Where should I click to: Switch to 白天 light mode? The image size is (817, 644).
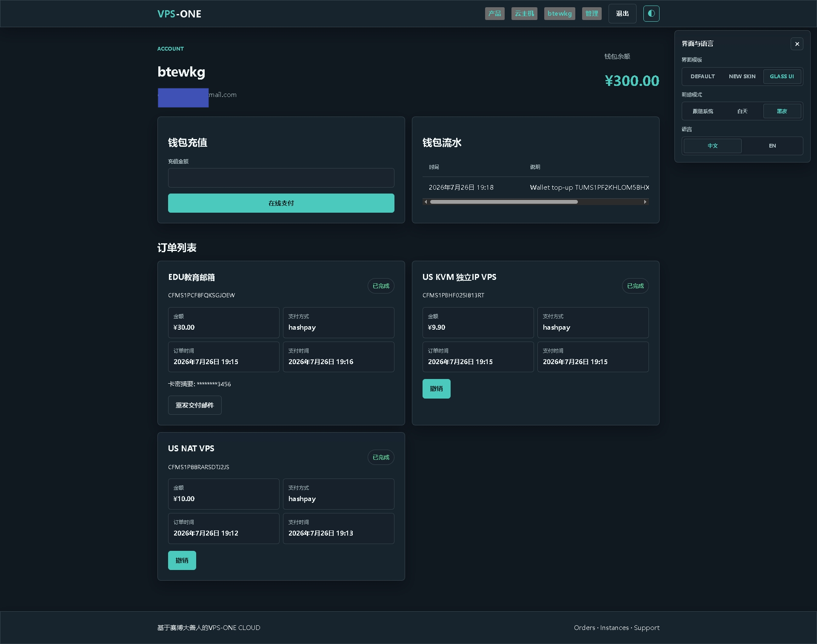pyautogui.click(x=742, y=111)
